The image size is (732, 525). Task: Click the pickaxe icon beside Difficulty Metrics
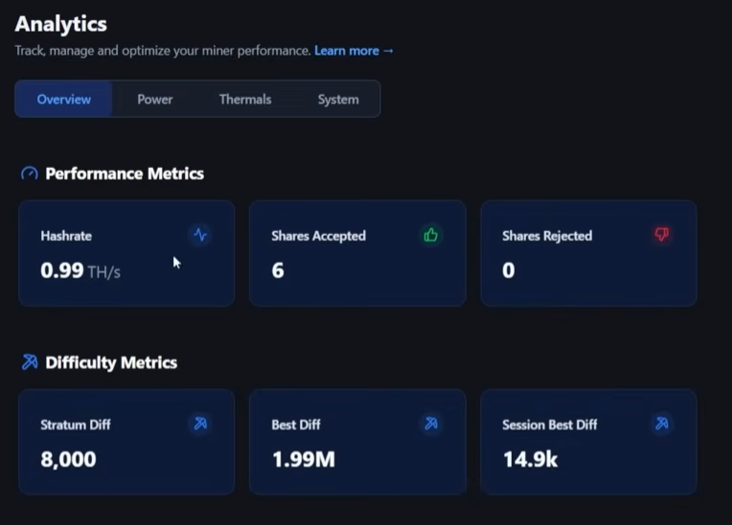tap(29, 362)
